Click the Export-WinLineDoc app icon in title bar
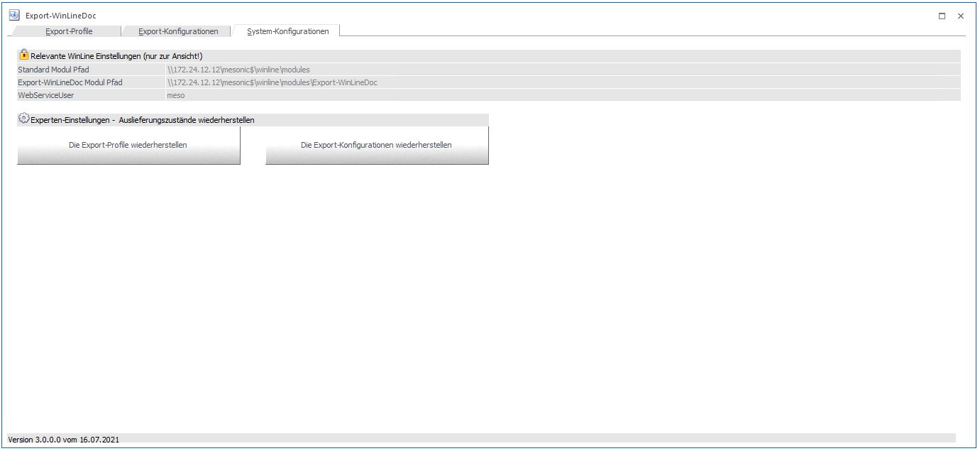The height and width of the screenshot is (451, 980). pos(14,16)
